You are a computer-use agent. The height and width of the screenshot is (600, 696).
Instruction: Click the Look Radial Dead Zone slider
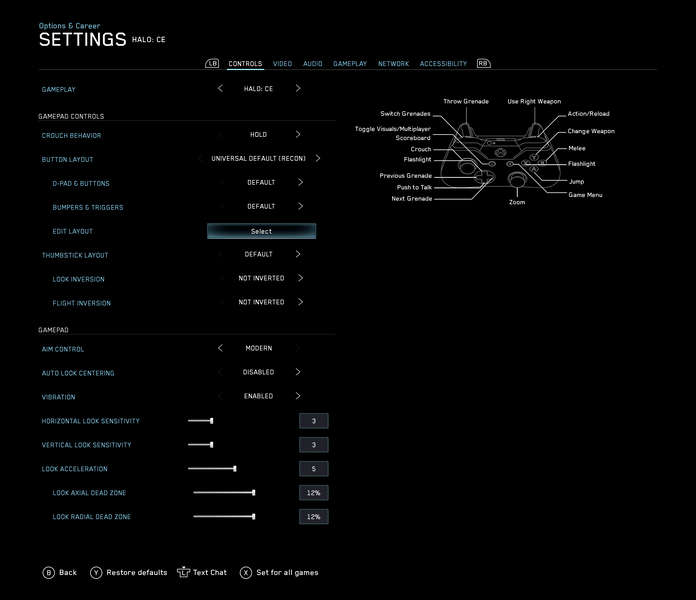coord(224,517)
